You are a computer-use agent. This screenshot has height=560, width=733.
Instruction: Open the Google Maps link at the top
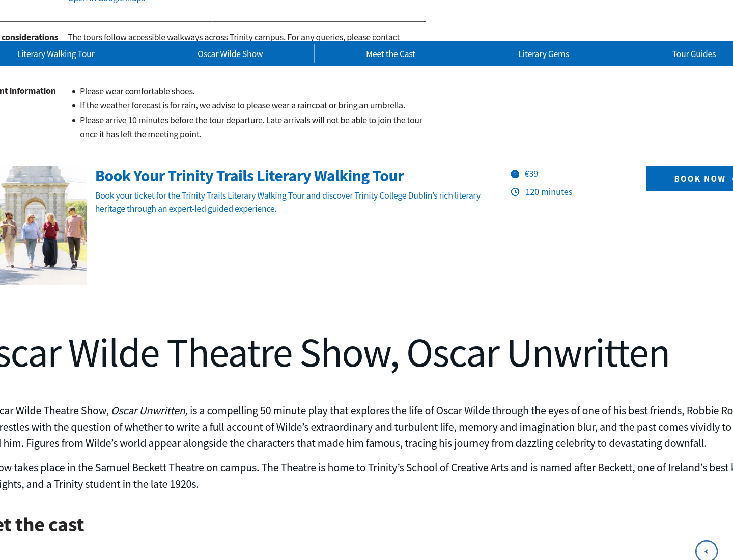tap(109, 1)
